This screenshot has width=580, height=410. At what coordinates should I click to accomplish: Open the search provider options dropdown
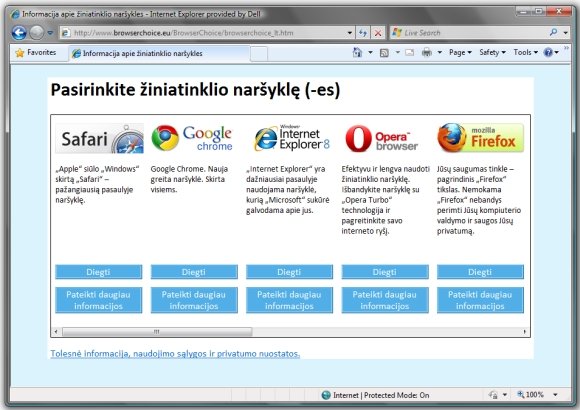565,33
